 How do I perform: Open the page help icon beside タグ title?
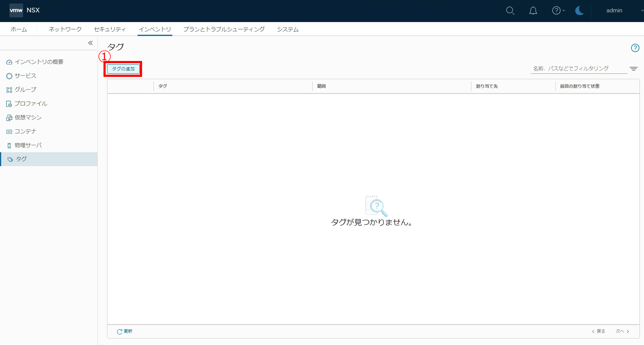(635, 48)
